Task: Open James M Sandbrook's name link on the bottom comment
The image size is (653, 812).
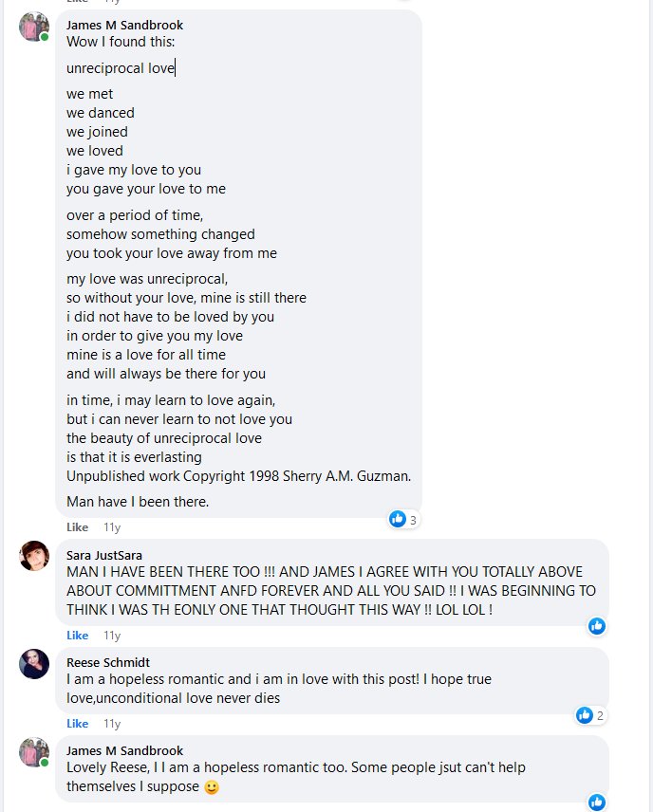Action: tap(124, 750)
